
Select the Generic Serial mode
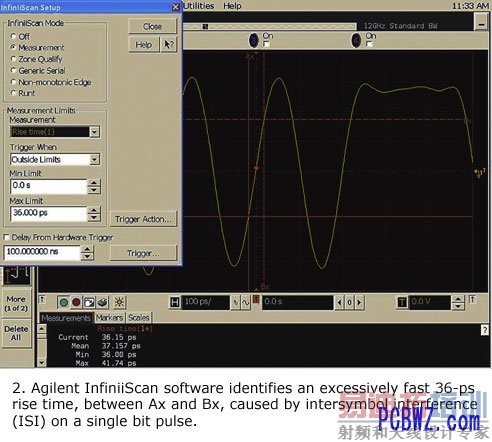coord(13,70)
